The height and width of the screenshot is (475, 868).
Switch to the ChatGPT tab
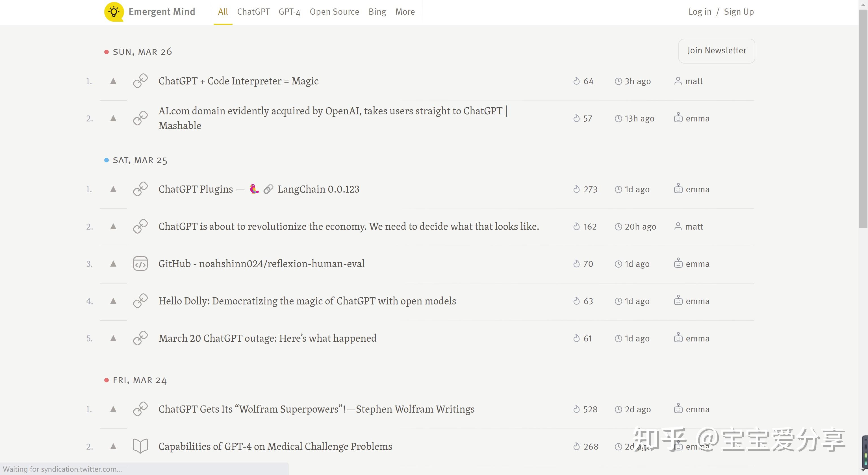click(x=253, y=12)
